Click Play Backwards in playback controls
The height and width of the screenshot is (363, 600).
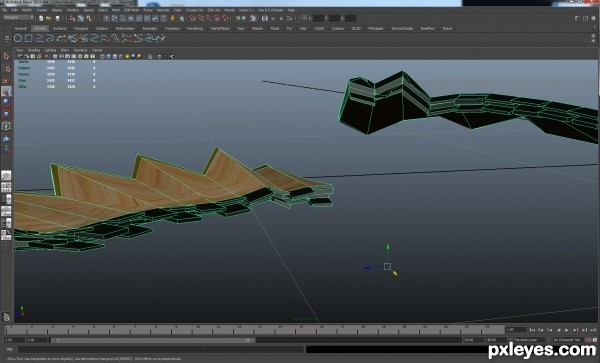pos(558,330)
